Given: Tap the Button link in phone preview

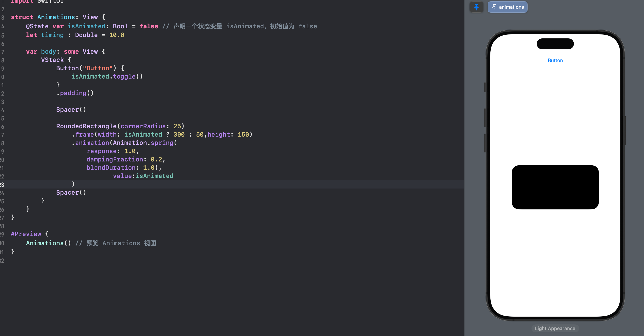Looking at the screenshot, I should pyautogui.click(x=555, y=60).
